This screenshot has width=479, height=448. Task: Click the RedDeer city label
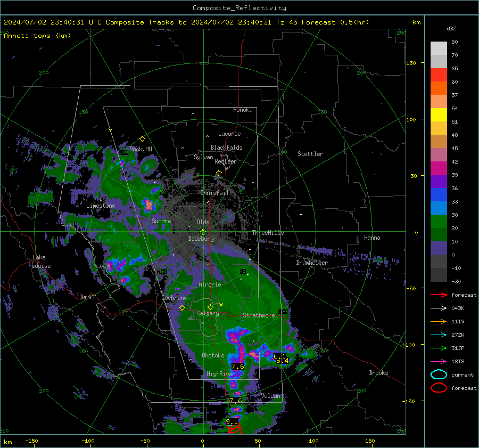[x=226, y=161]
